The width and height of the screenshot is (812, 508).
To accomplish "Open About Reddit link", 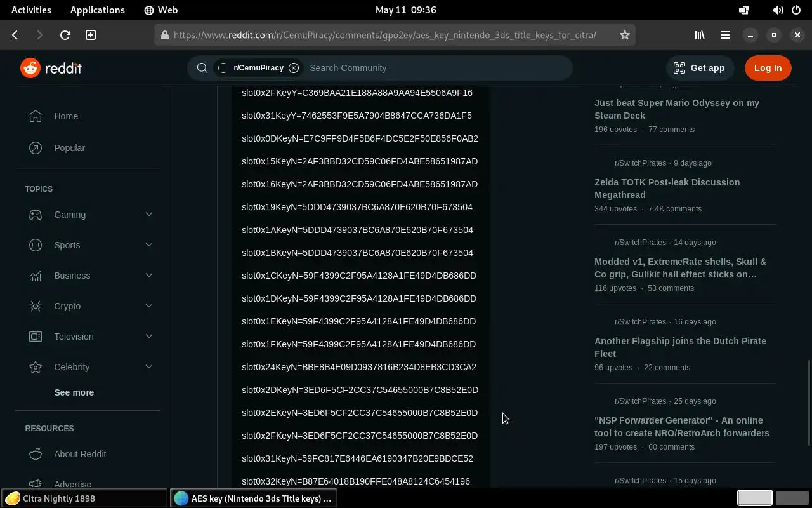I will coord(80,454).
